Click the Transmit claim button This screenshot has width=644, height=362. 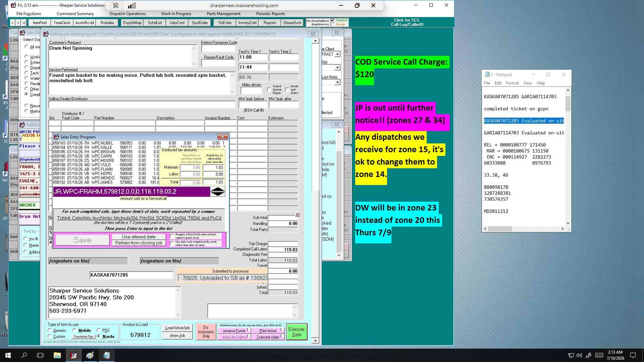pyautogui.click(x=268, y=337)
